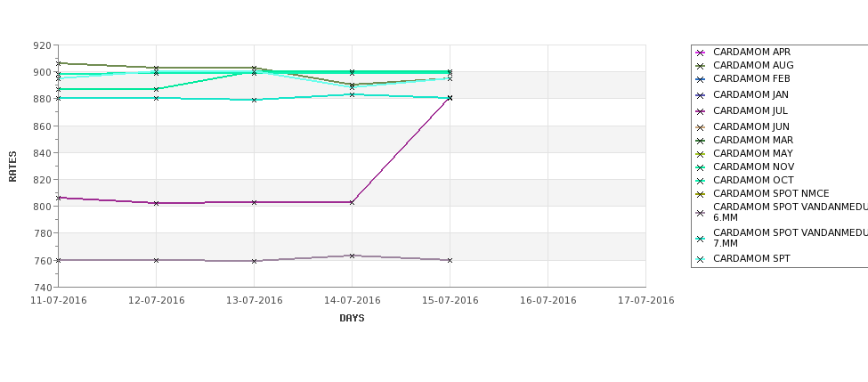The image size is (868, 382).
Task: Click the CARDAMOM SPOT NMCE legend marker
Action: coord(701,194)
